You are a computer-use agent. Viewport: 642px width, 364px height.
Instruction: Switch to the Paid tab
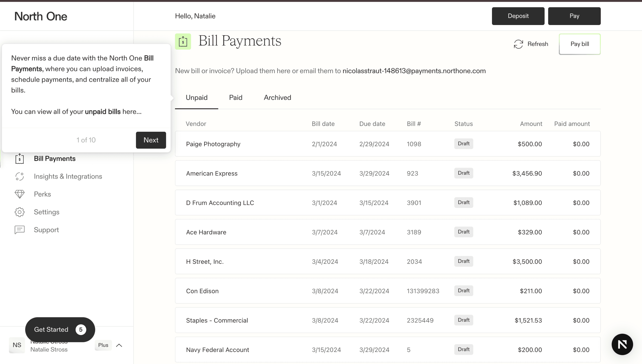coord(236,98)
